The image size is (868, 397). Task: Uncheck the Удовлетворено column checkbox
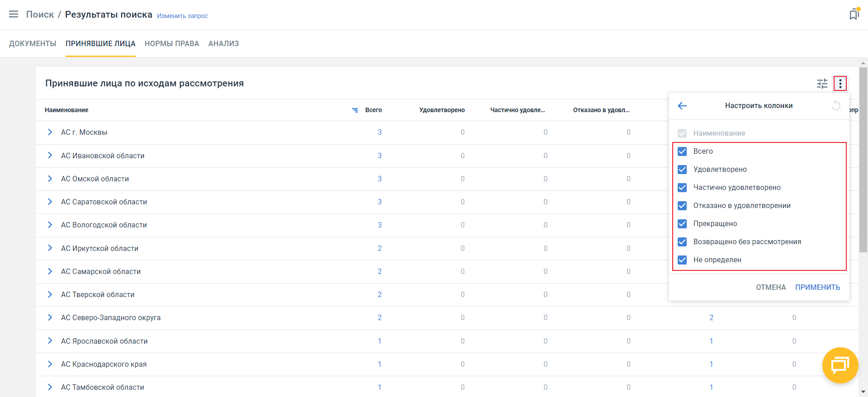tap(682, 170)
